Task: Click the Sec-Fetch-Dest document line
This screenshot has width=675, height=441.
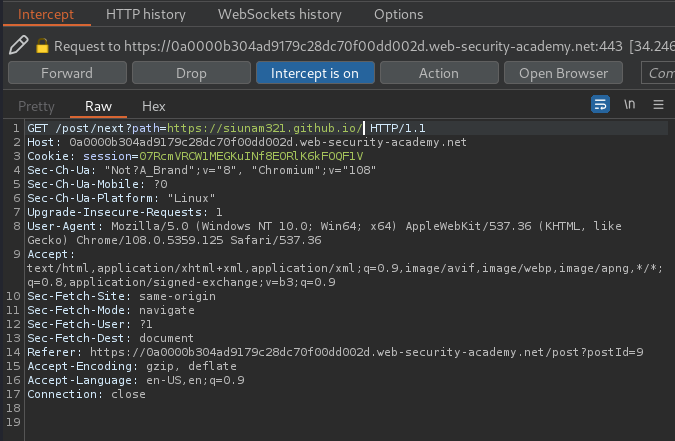Action: point(110,338)
